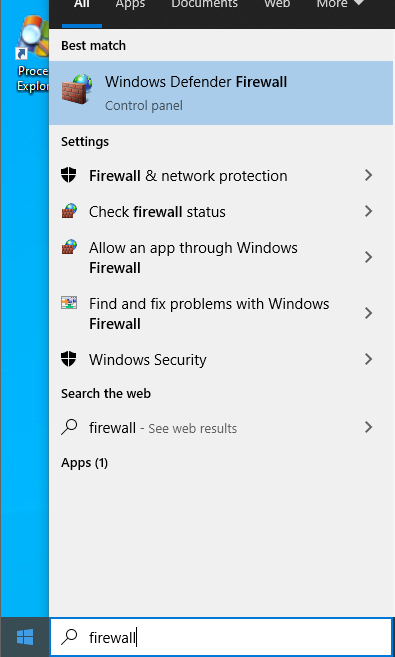Expand arrow for Windows Security
This screenshot has height=657, width=395.
pos(368,359)
